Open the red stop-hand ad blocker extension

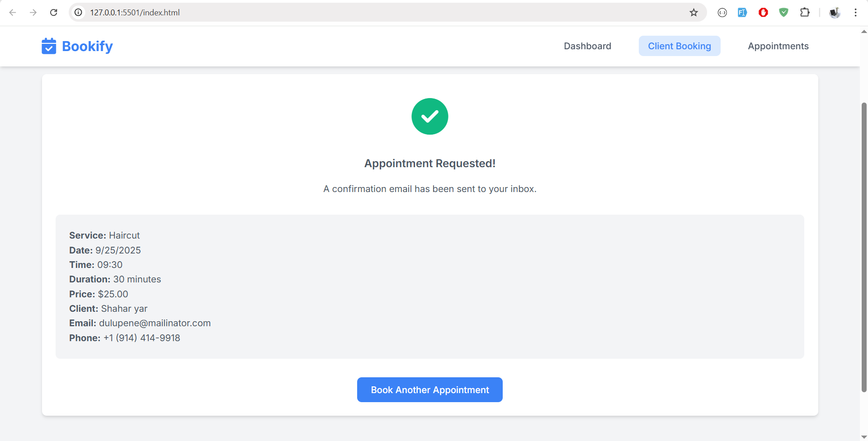click(763, 13)
